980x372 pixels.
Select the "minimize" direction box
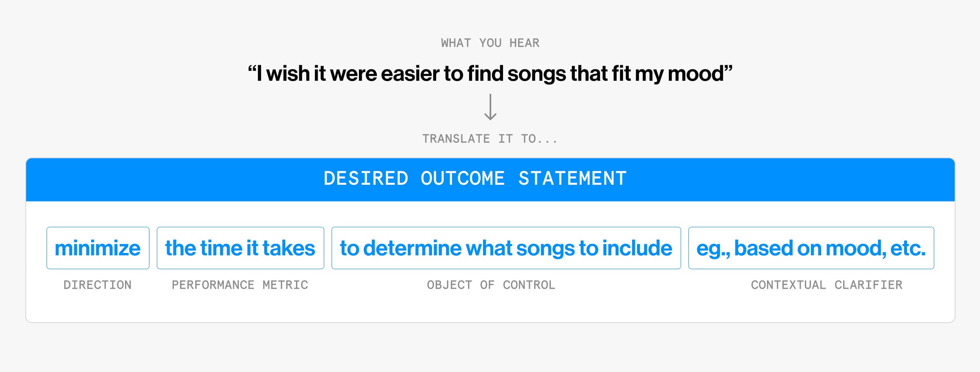(98, 248)
